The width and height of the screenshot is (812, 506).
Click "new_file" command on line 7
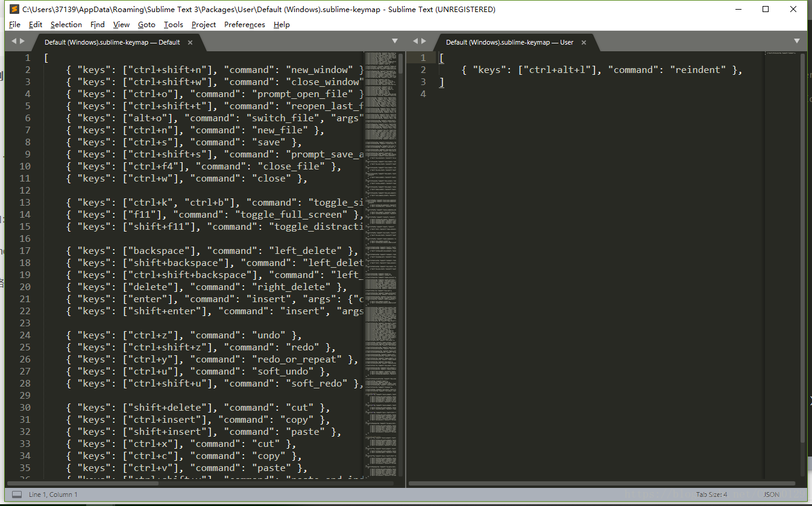tap(280, 130)
